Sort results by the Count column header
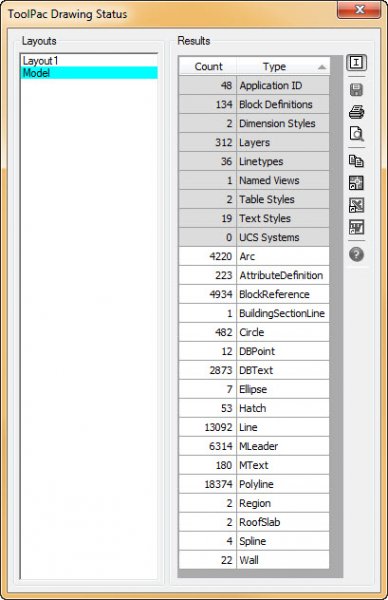This screenshot has height=600, width=388. click(208, 67)
